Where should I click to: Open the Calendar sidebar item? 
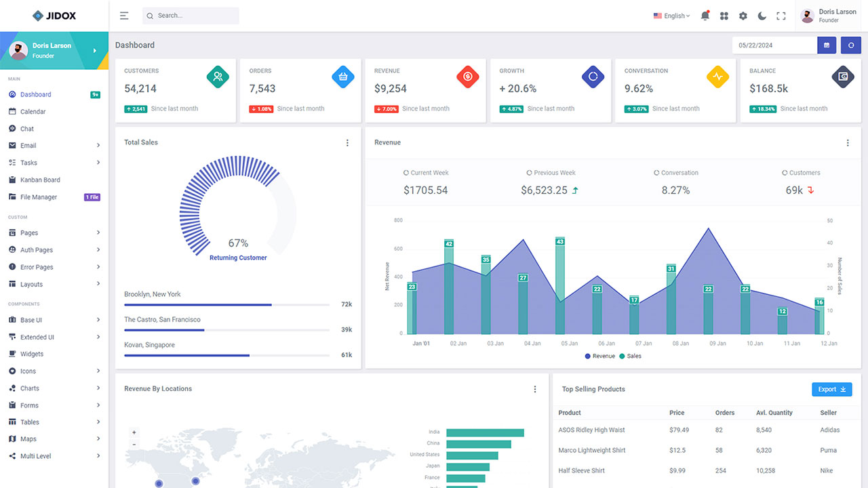coord(54,112)
